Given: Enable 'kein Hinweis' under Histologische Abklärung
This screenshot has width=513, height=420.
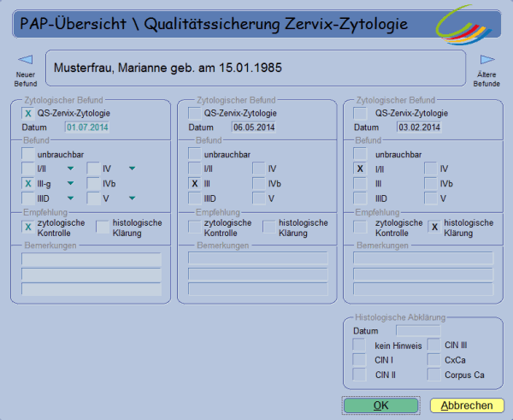Looking at the screenshot, I should pos(360,345).
